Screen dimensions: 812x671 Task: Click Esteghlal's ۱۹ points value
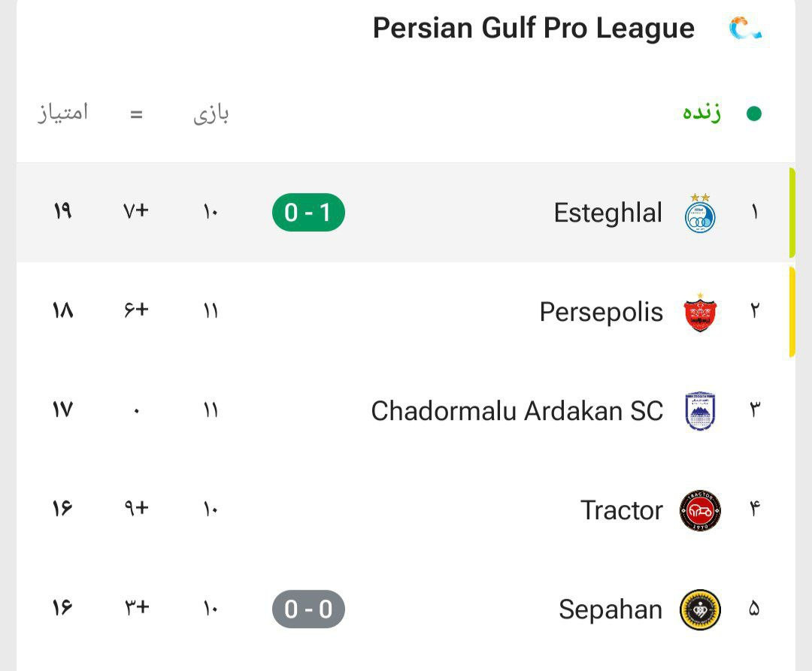(x=62, y=211)
